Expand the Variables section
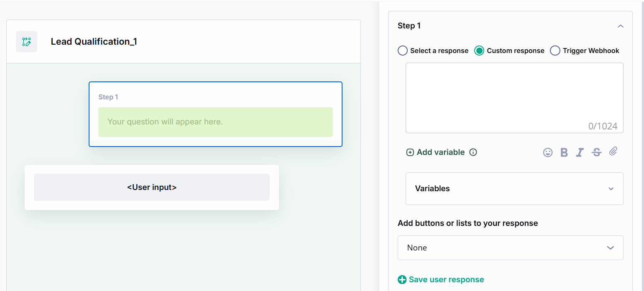The width and height of the screenshot is (644, 291). [514, 189]
